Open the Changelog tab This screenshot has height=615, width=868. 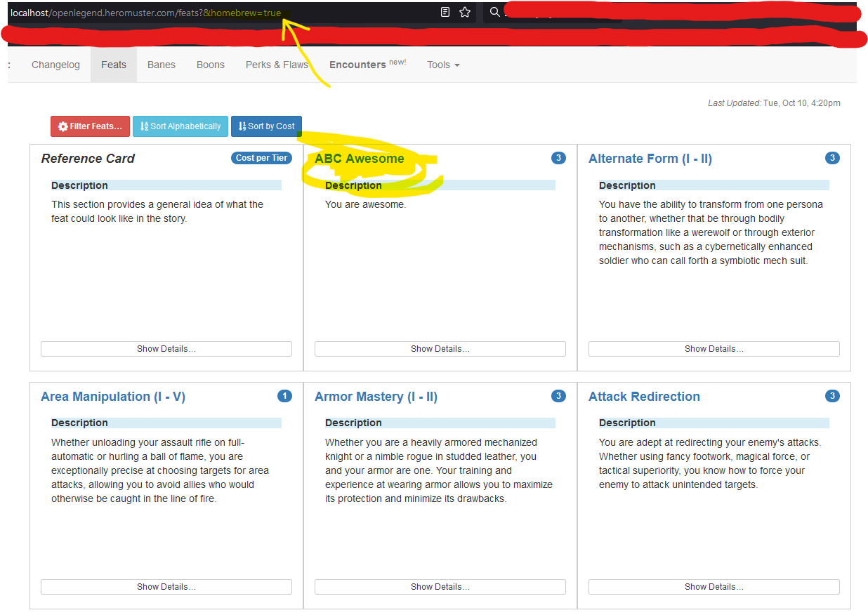[x=55, y=65]
